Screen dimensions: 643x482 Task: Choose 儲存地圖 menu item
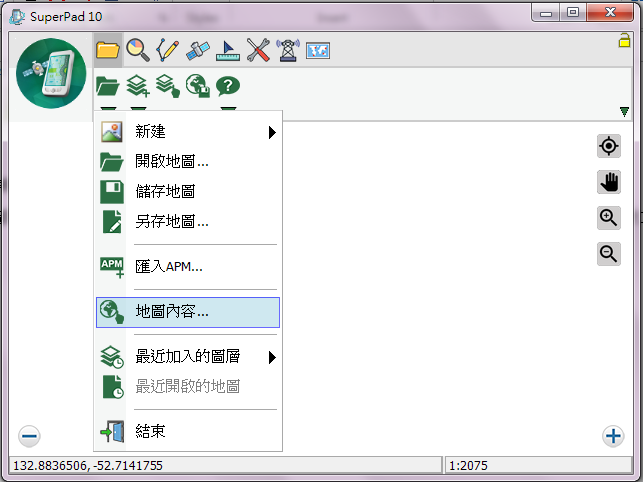[188, 192]
